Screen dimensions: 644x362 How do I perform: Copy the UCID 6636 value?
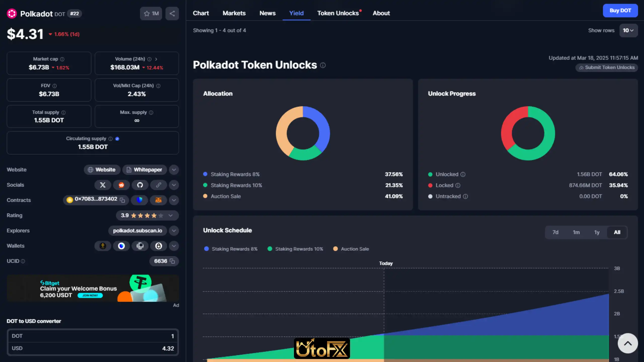(172, 261)
